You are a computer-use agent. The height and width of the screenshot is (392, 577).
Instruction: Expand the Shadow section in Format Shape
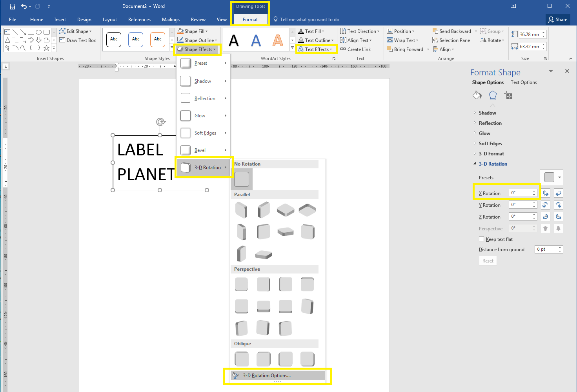[475, 113]
